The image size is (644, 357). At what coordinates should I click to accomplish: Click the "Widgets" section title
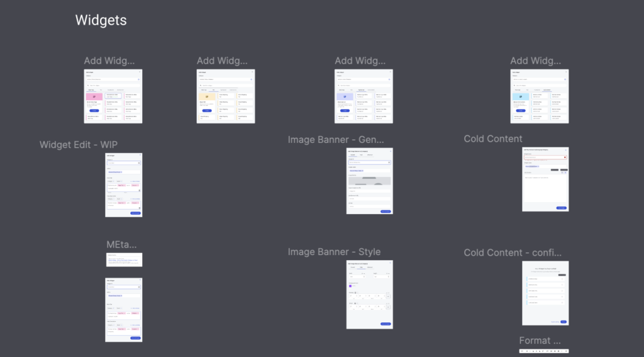click(101, 20)
